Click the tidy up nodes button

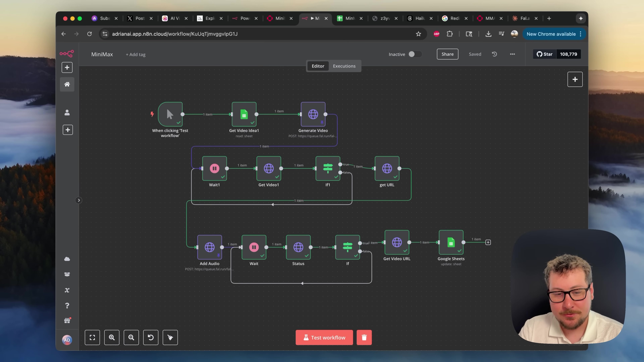point(170,338)
